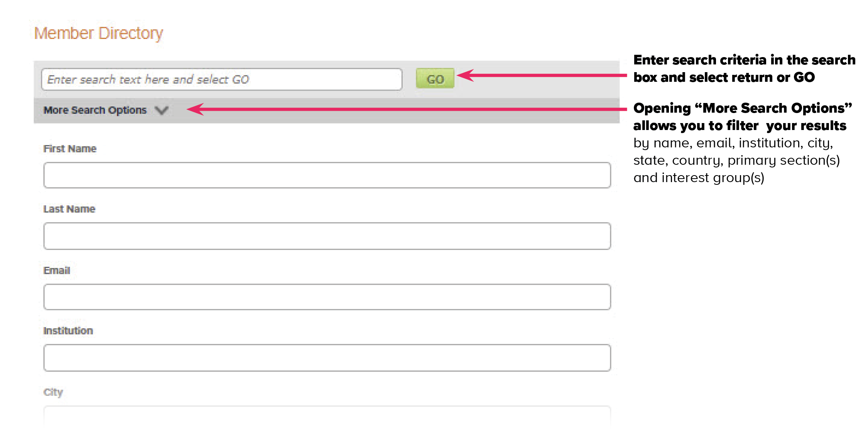Image resolution: width=868 pixels, height=434 pixels.
Task: Click the pink arrow pointing at More Search Options
Action: (x=405, y=109)
